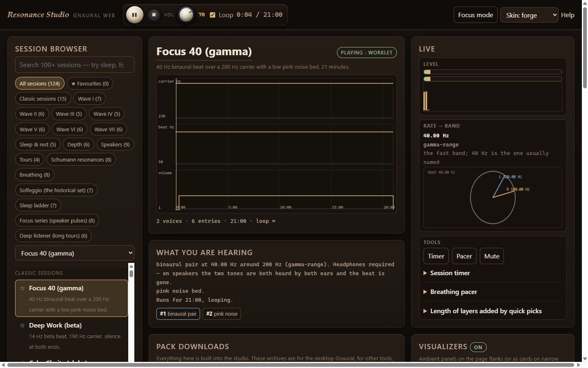Open the Skin: forge dropdown
588x368 pixels.
pyautogui.click(x=529, y=15)
